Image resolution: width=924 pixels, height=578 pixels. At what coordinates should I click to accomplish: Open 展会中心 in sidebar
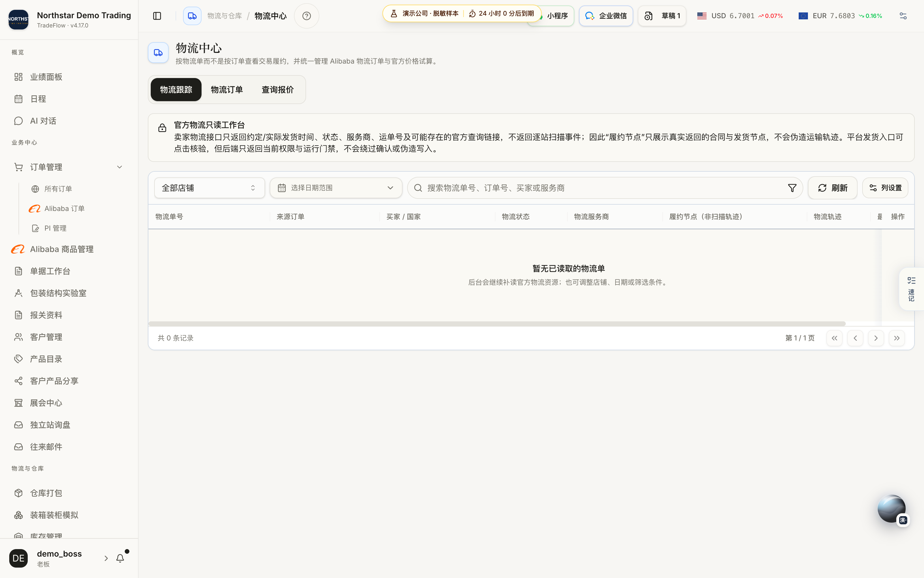(x=69, y=403)
